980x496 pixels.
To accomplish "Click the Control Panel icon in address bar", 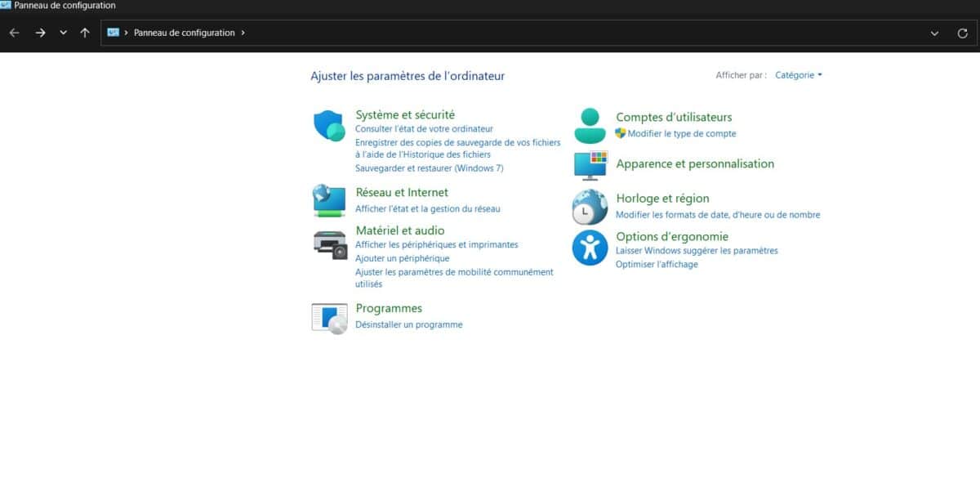I will (x=114, y=33).
